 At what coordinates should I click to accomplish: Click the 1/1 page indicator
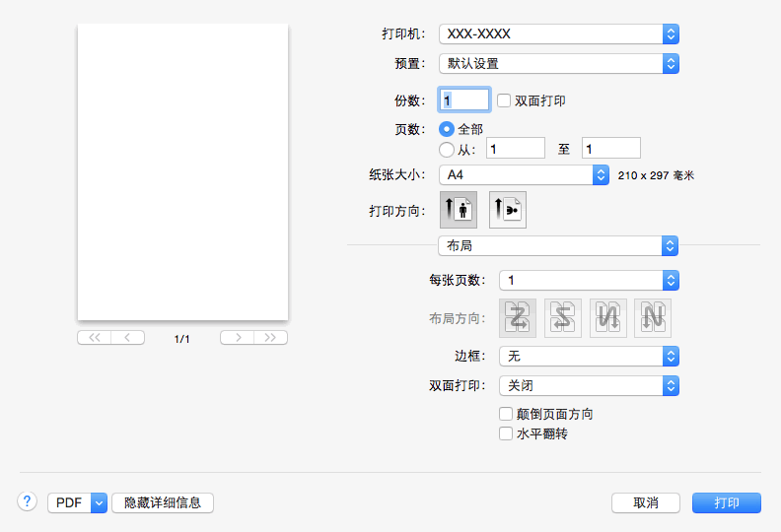pyautogui.click(x=181, y=339)
